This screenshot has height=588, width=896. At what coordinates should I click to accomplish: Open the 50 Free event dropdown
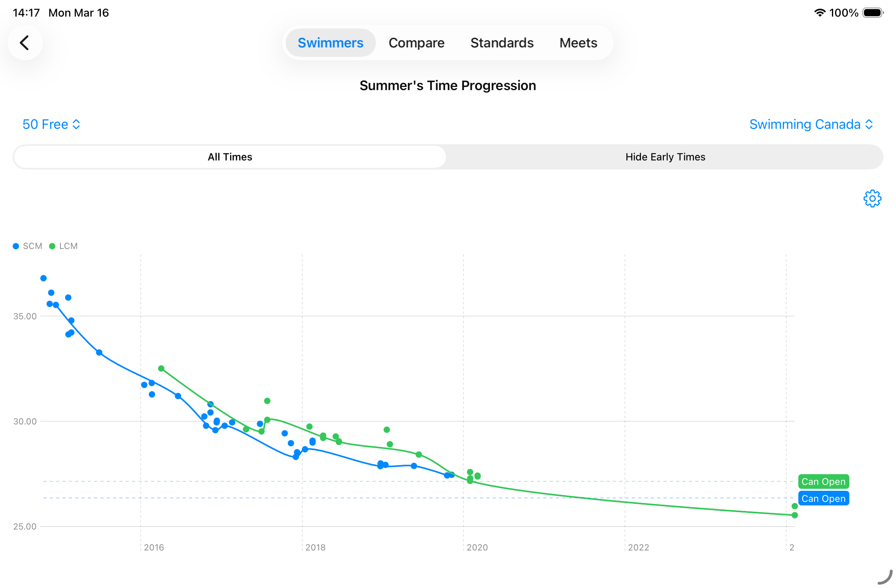point(51,124)
